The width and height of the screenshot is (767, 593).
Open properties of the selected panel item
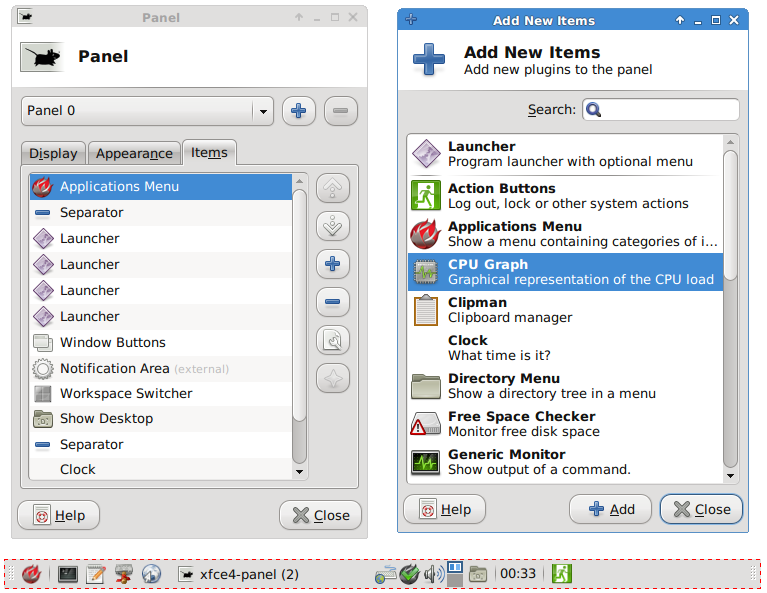[333, 340]
